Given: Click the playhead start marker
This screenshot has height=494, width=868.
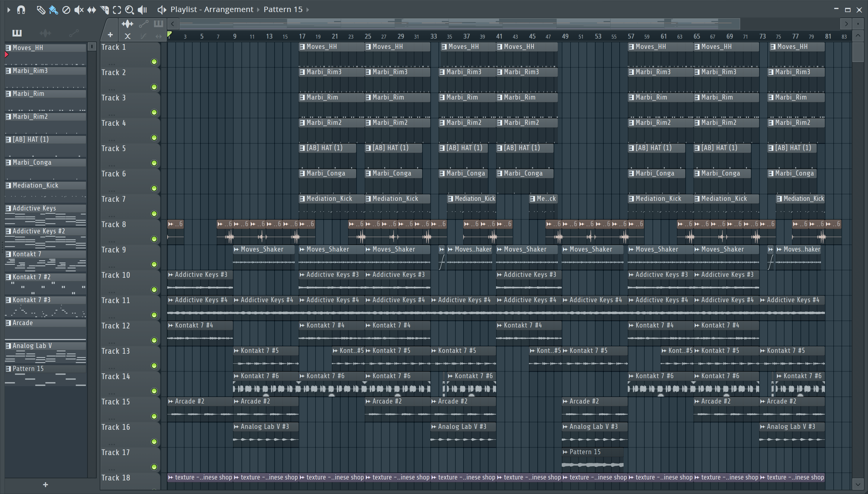Looking at the screenshot, I should (x=169, y=34).
